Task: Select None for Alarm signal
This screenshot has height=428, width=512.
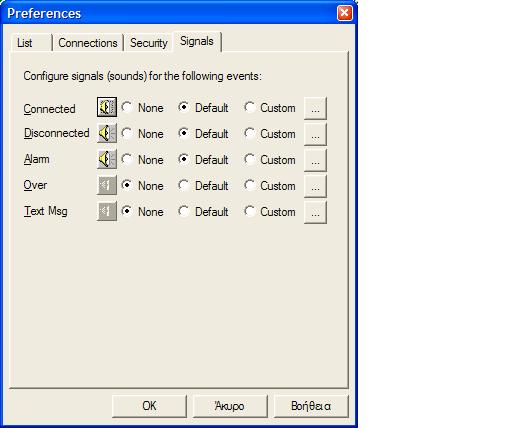Action: (142, 160)
